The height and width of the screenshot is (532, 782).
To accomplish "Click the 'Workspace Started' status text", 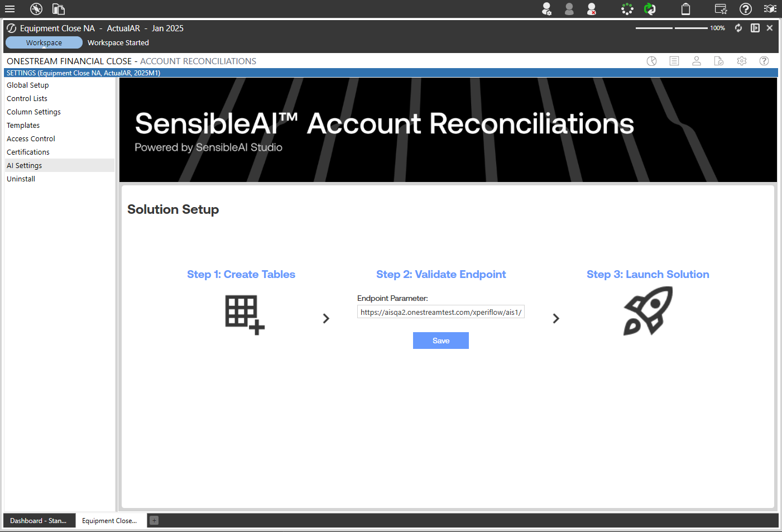I will pos(118,42).
